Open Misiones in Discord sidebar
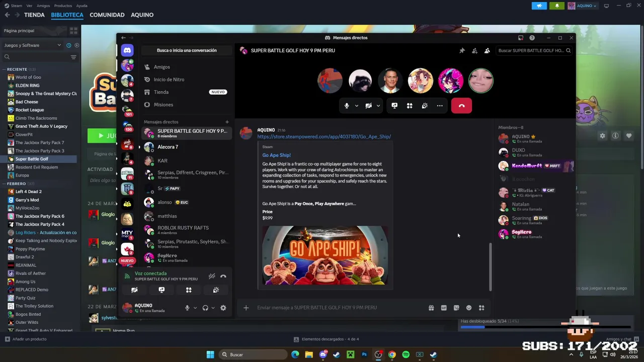The image size is (644, 362). point(187,105)
